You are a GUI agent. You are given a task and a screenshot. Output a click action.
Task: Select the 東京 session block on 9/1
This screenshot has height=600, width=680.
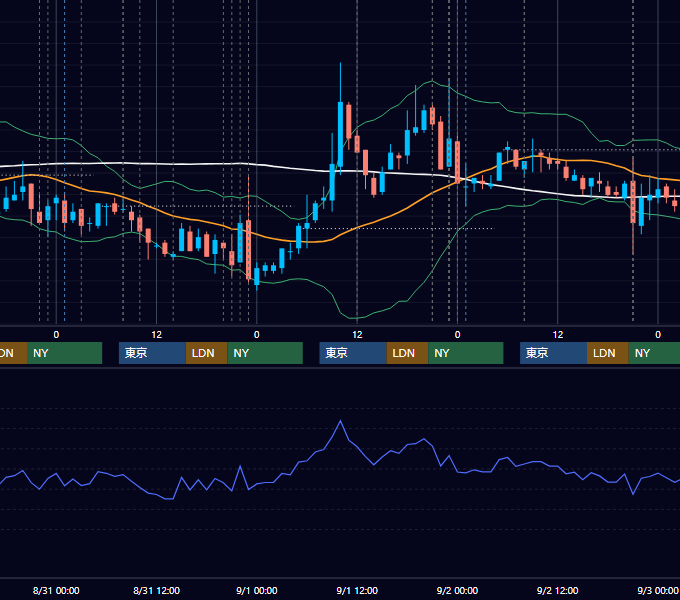click(x=353, y=353)
